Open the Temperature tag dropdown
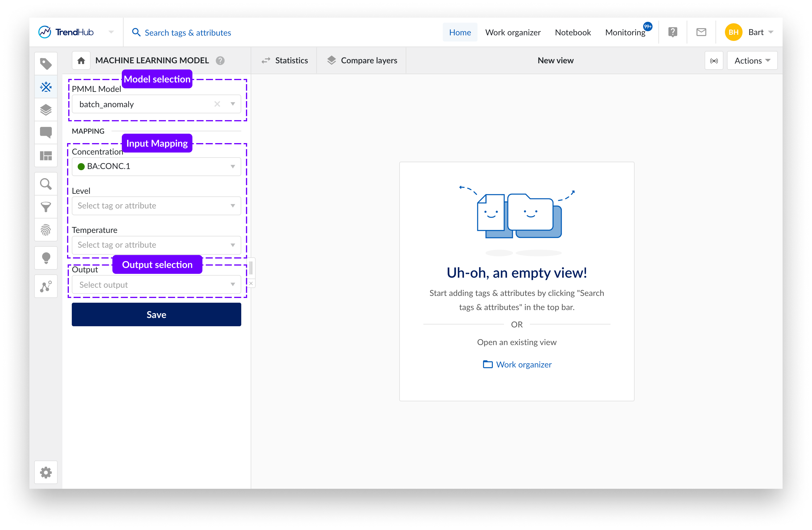This screenshot has height=530, width=812. [x=156, y=245]
